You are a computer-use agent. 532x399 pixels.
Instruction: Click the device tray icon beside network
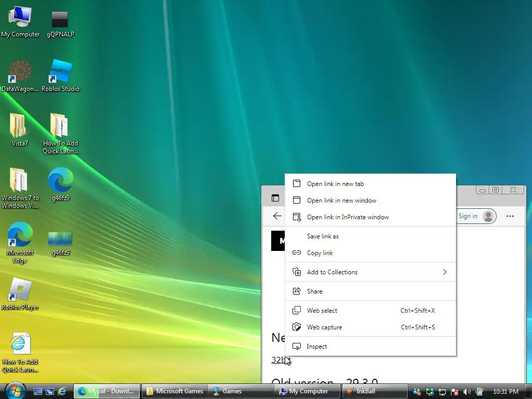pos(442,392)
